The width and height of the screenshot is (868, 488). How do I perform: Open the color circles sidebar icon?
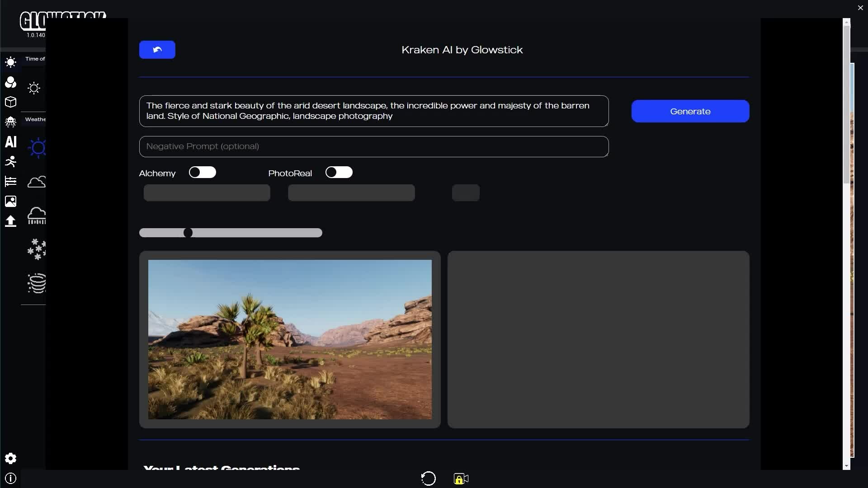(11, 82)
